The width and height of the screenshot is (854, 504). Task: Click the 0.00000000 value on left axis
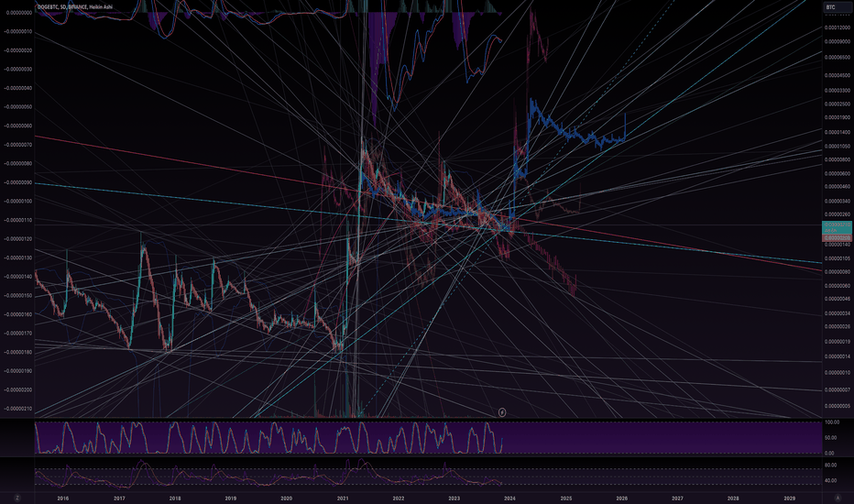point(17,13)
